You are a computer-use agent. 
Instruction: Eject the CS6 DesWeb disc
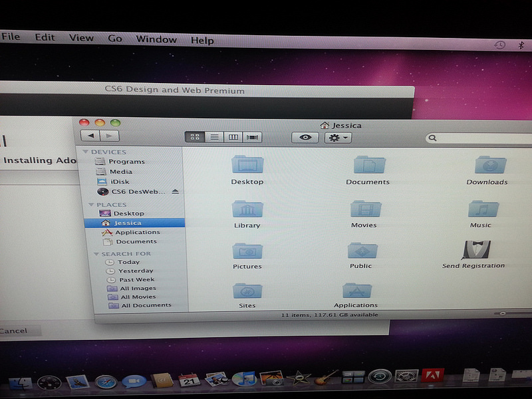tap(175, 192)
